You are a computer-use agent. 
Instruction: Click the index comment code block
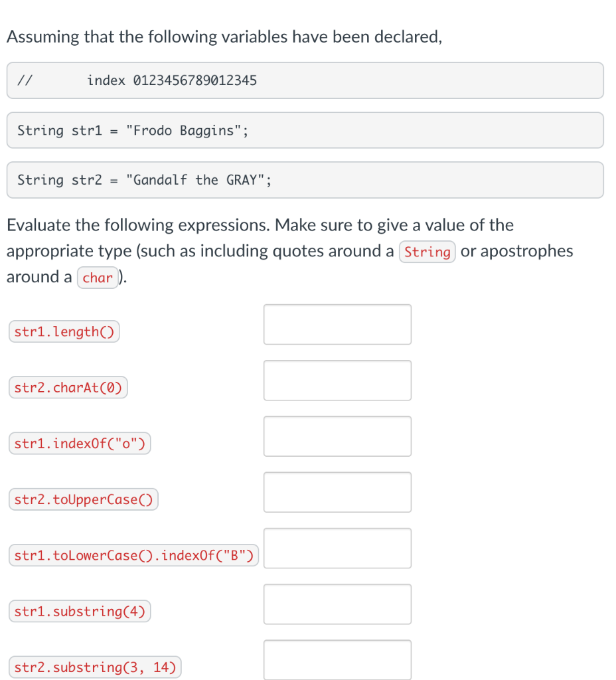[x=305, y=80]
